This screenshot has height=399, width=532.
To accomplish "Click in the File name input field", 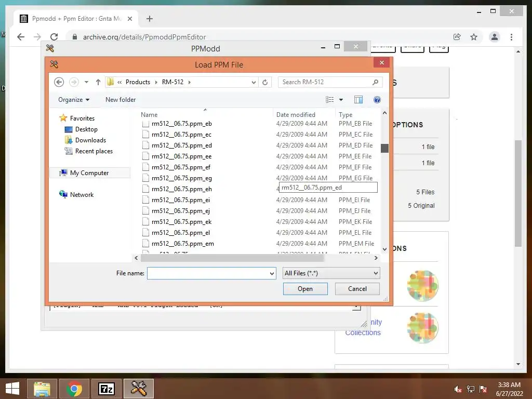I will click(208, 273).
